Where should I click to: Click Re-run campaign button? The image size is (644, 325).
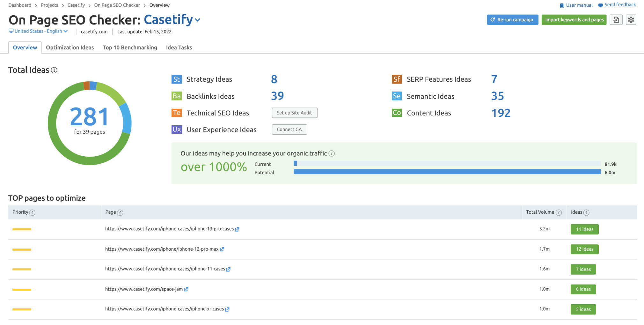[512, 20]
